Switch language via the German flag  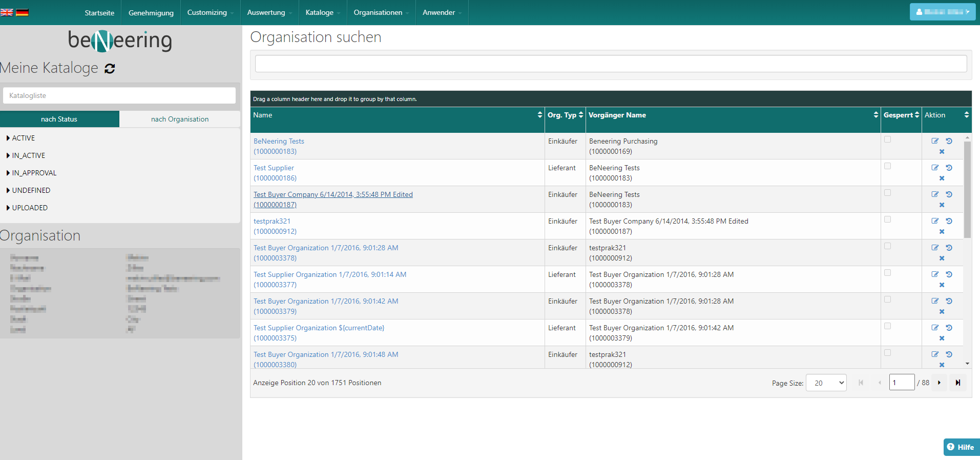(x=22, y=12)
